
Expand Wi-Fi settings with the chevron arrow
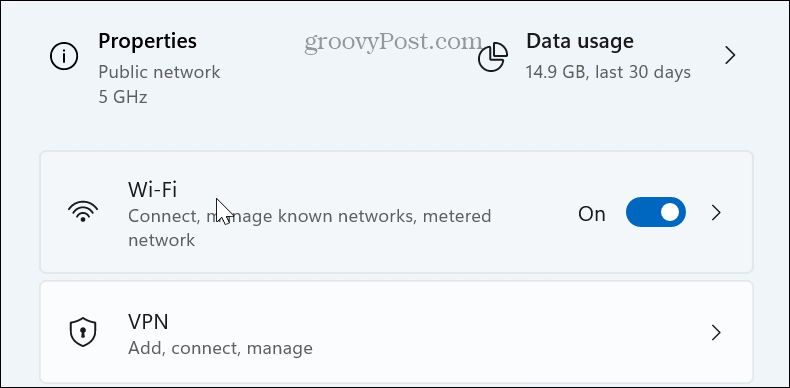pyautogui.click(x=716, y=213)
